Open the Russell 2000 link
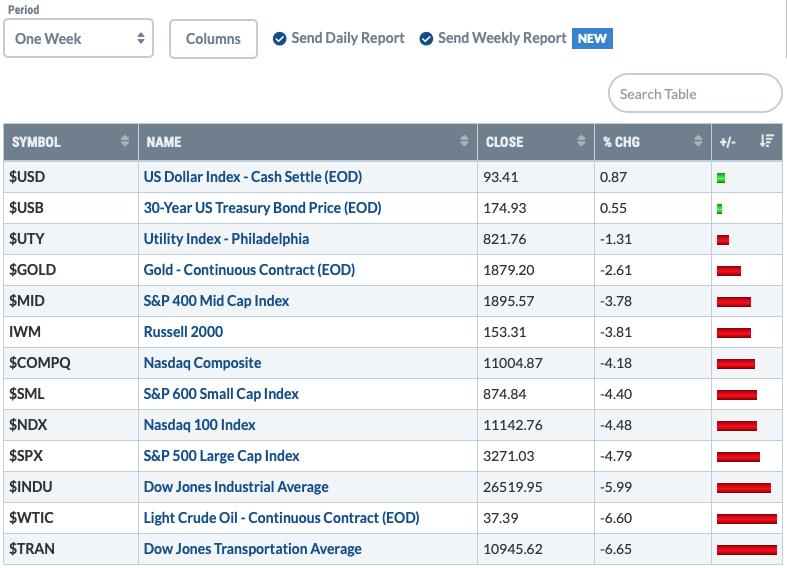Screen dimensions: 787x568 (x=183, y=332)
